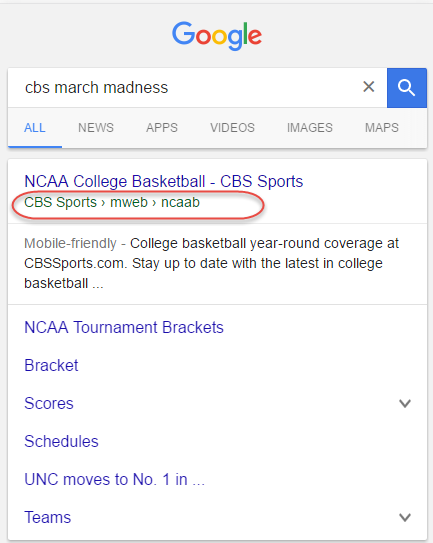This screenshot has width=433, height=543.
Task: Go to the MAPS tab
Action: pyautogui.click(x=382, y=128)
